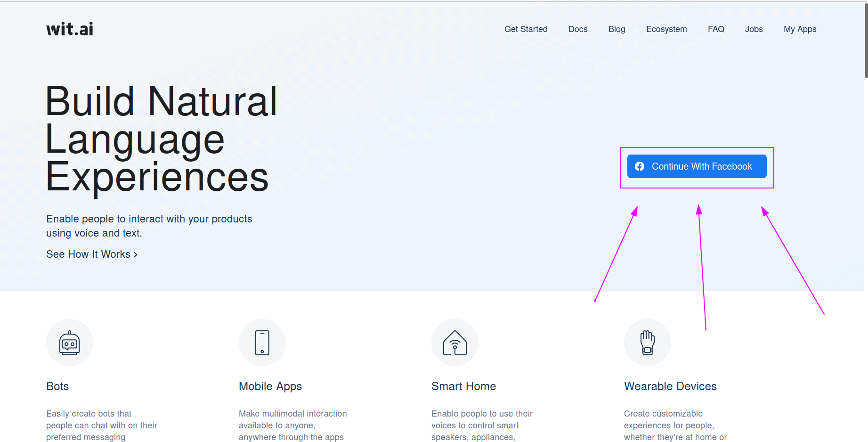Click text 'Enable people to interact with your products'
The height and width of the screenshot is (442, 868).
click(x=149, y=219)
